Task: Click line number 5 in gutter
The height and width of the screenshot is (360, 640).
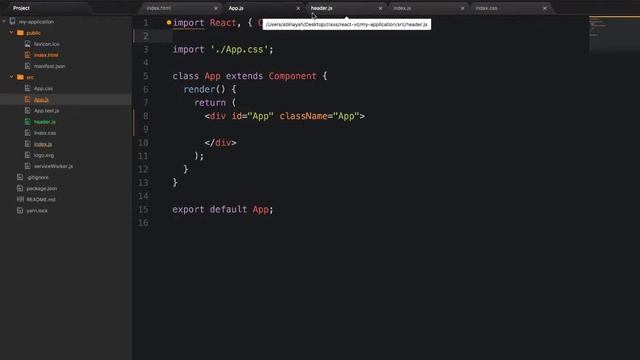Action: coord(146,76)
